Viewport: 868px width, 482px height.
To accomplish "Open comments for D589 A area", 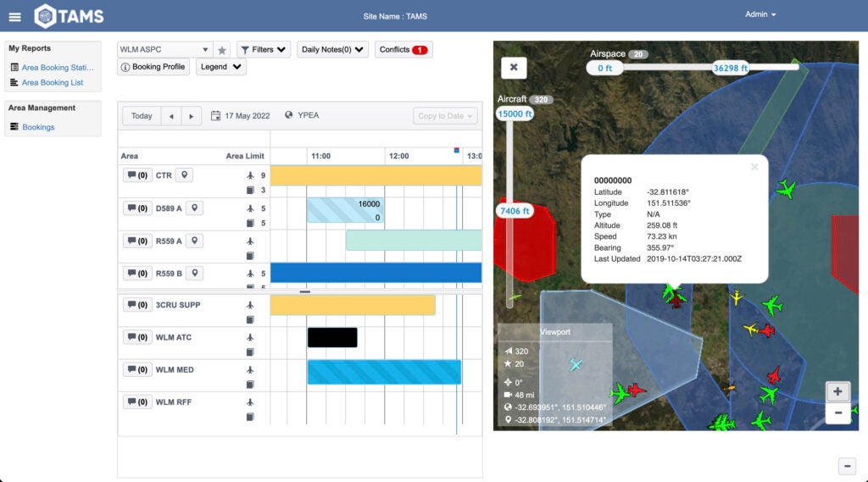I will [136, 208].
